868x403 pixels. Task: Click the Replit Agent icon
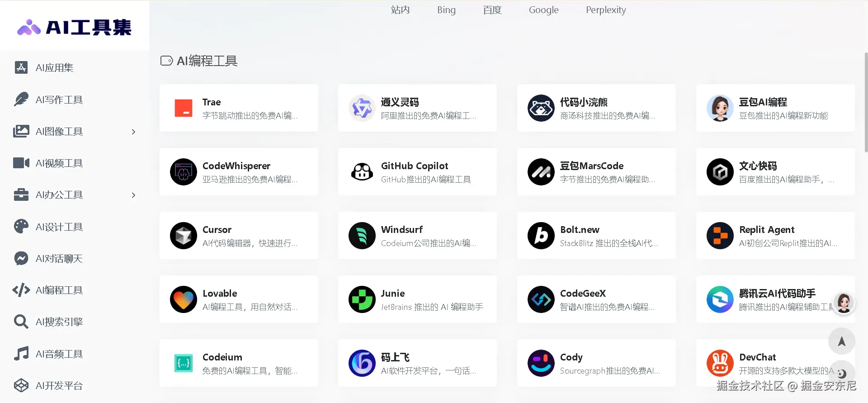[x=720, y=236]
